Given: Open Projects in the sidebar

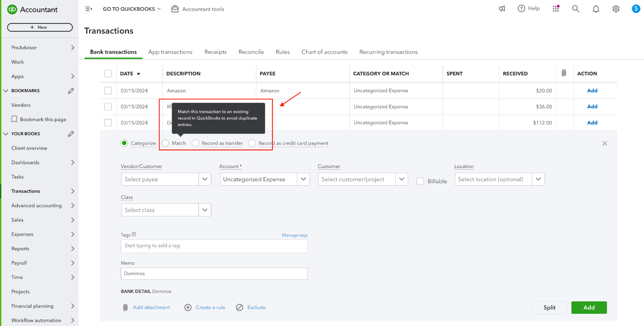Looking at the screenshot, I should [21, 292].
